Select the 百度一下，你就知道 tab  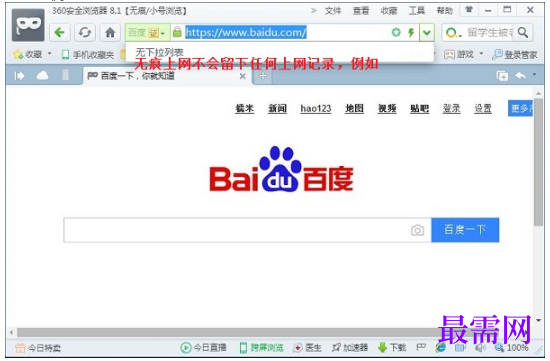coord(167,76)
